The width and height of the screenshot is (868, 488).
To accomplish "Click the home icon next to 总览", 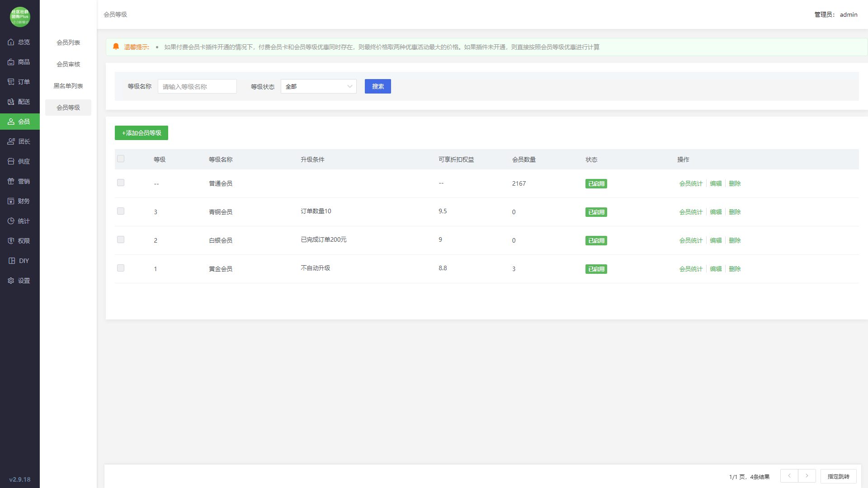I will pyautogui.click(x=11, y=42).
